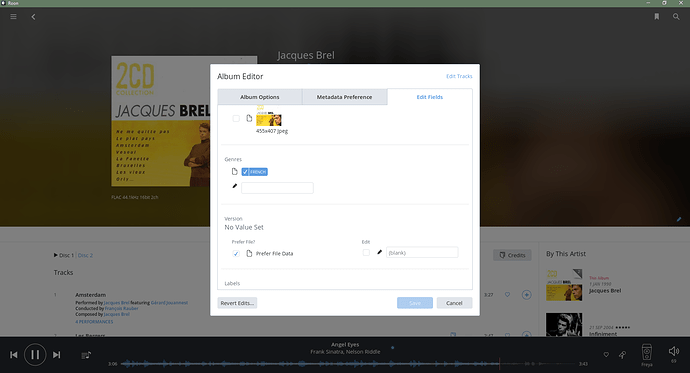Skip to the previous track
Screen dimensions: 690x373
pos(14,355)
